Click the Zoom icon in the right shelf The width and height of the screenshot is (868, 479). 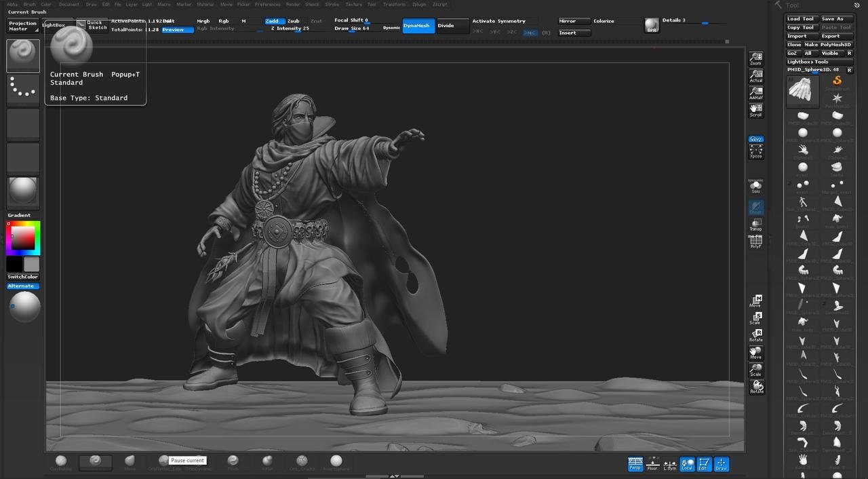pos(755,58)
